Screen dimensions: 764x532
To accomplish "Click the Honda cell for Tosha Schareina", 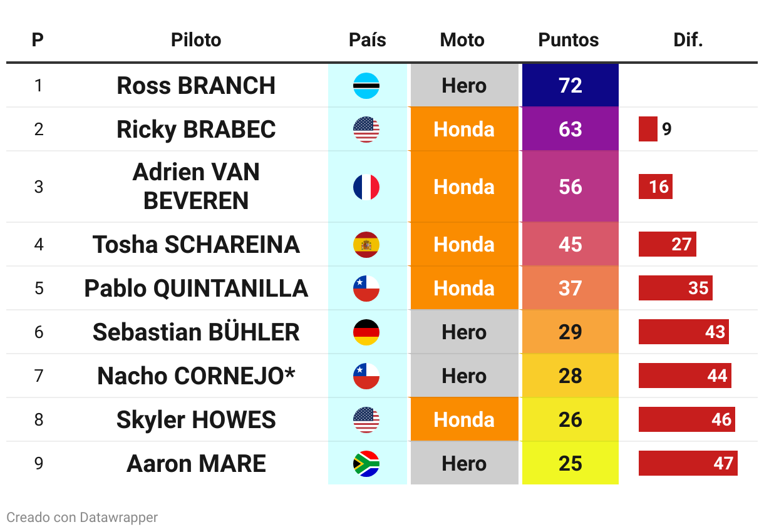I will pos(464,244).
